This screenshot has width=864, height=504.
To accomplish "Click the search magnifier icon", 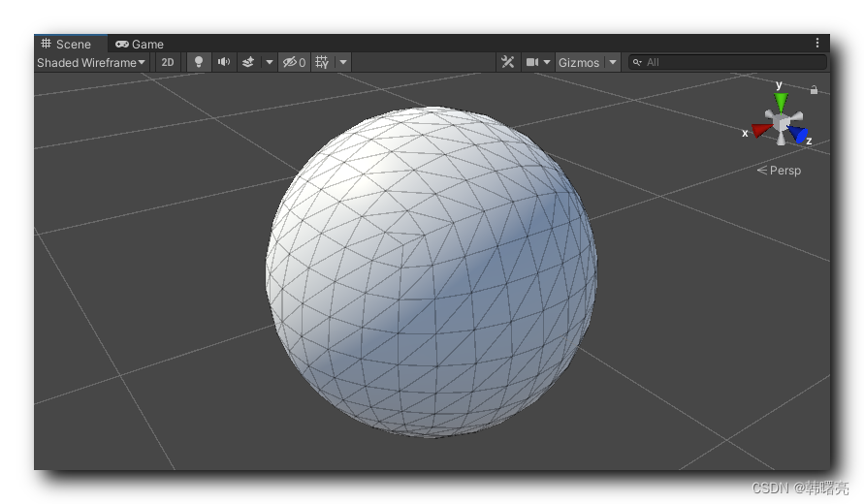I will click(x=637, y=62).
